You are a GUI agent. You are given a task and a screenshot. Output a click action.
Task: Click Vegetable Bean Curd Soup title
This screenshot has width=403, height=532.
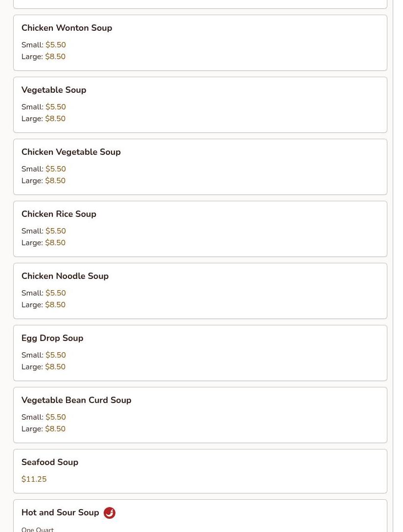click(x=76, y=401)
